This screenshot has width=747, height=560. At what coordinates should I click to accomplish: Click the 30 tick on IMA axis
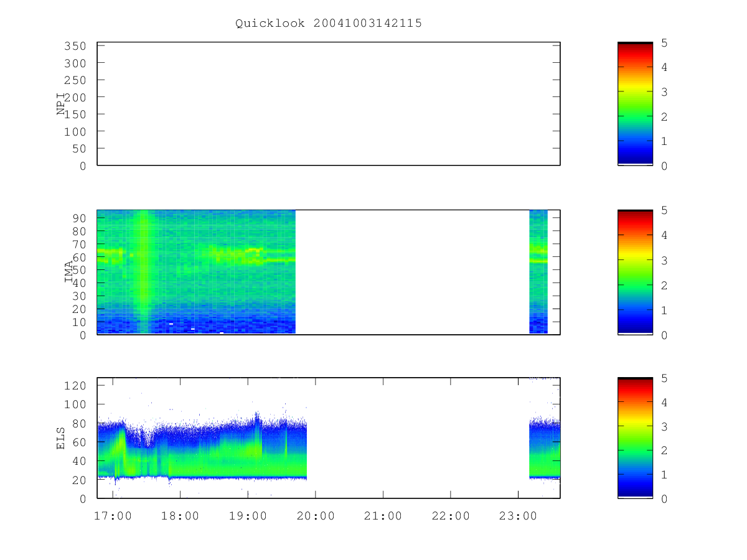[80, 296]
